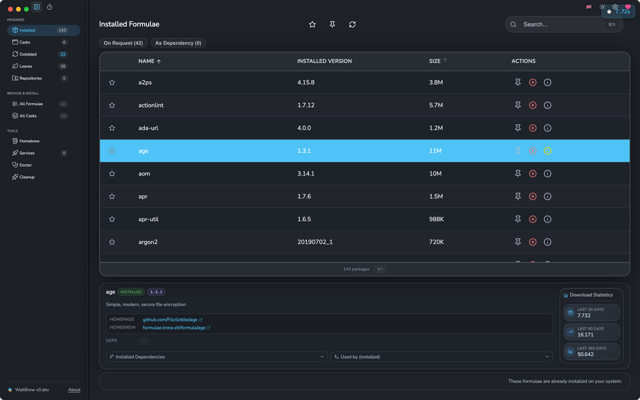Open the formulae.brew.sh/formula/age link
This screenshot has width=640, height=400.
point(176,328)
